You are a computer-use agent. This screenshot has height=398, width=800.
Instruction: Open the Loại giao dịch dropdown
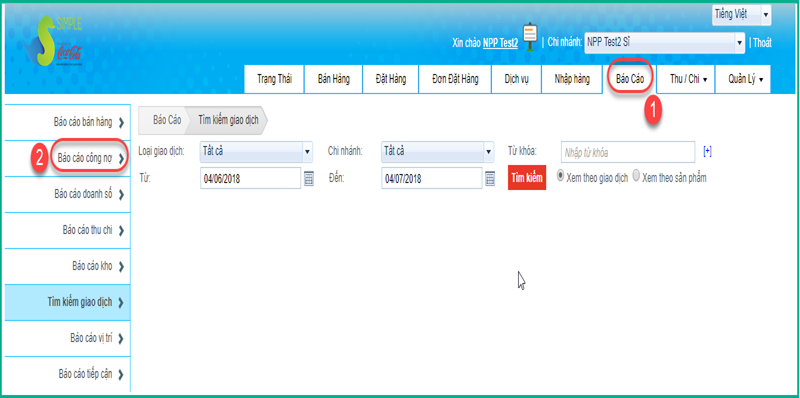click(256, 151)
